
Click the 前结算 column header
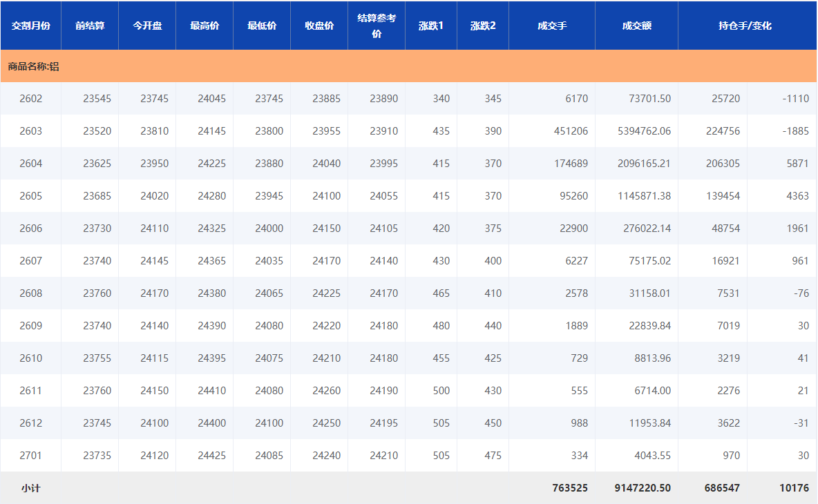tap(90, 26)
